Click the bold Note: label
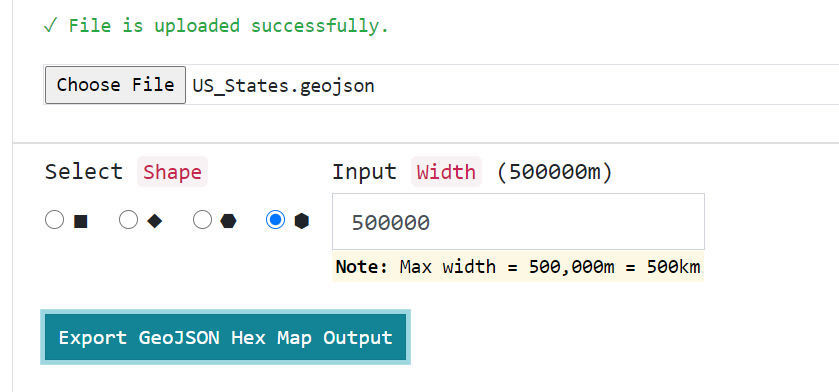This screenshot has height=392, width=839. pos(361,267)
